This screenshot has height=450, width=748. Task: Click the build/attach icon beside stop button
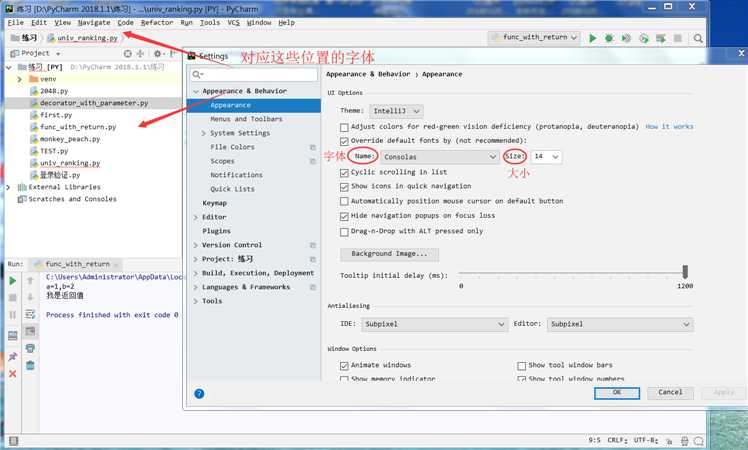coord(661,38)
